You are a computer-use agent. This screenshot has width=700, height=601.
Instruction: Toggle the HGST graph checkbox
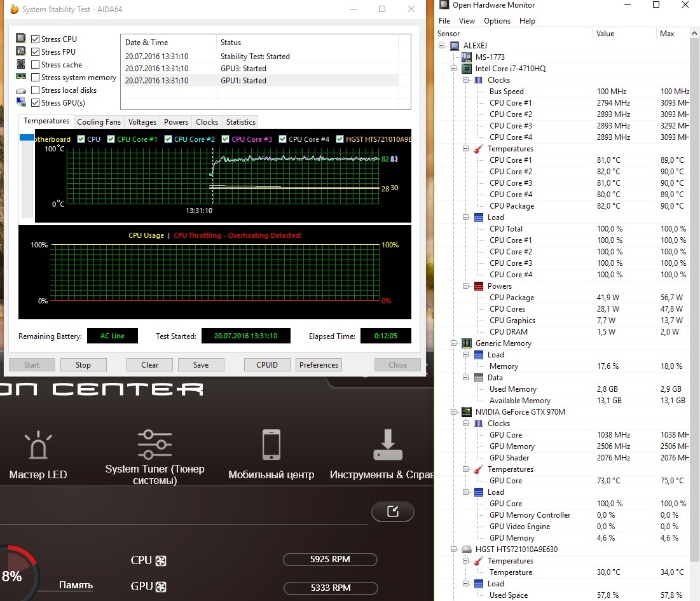(x=340, y=139)
